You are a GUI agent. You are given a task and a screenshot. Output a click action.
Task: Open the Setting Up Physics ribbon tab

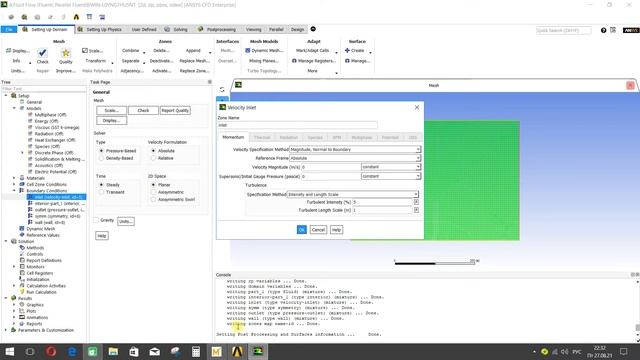100,29
